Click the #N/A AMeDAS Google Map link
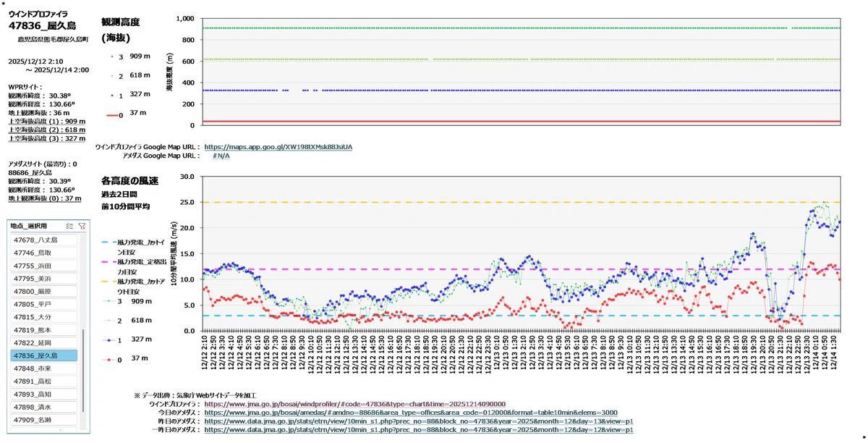 tap(221, 156)
